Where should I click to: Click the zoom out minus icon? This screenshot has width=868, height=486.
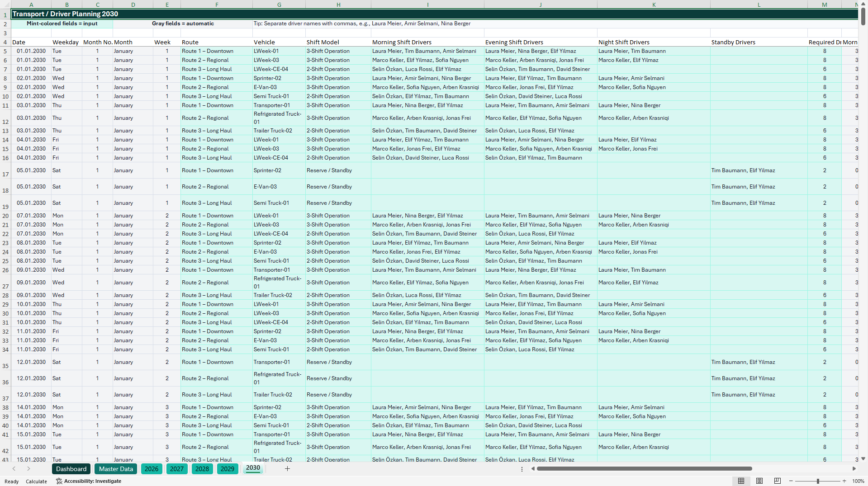[791, 481]
